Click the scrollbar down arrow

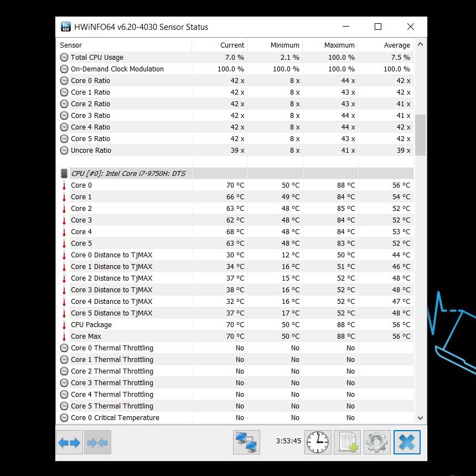click(x=420, y=418)
